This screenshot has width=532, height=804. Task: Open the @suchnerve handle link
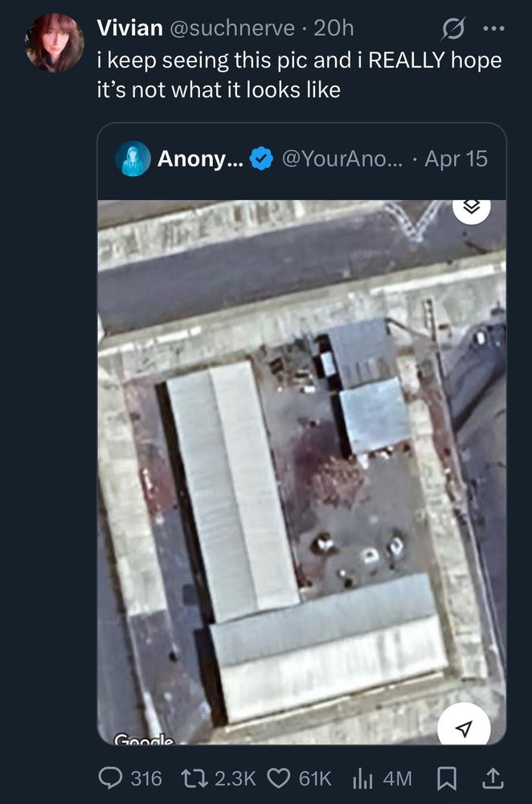pos(231,28)
